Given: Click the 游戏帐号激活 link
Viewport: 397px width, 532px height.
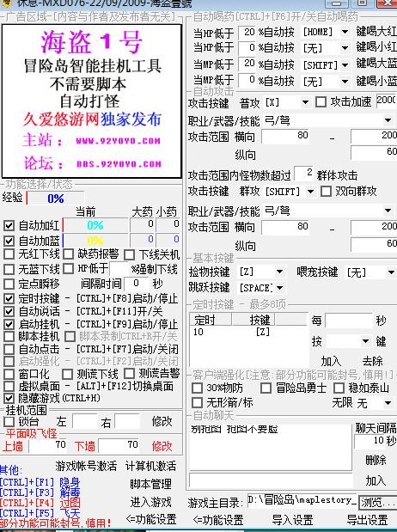Looking at the screenshot, I should point(86,466).
